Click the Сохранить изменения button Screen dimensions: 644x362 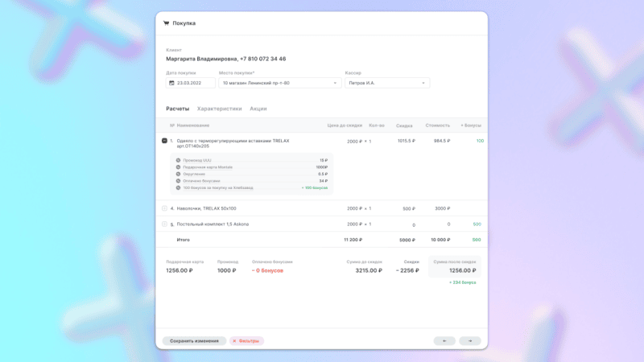pos(194,341)
